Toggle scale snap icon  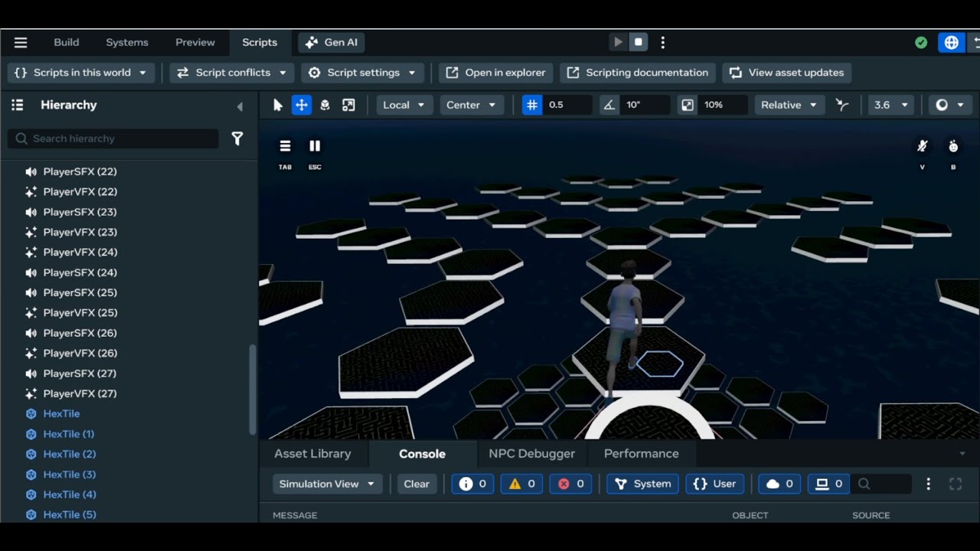tap(688, 105)
